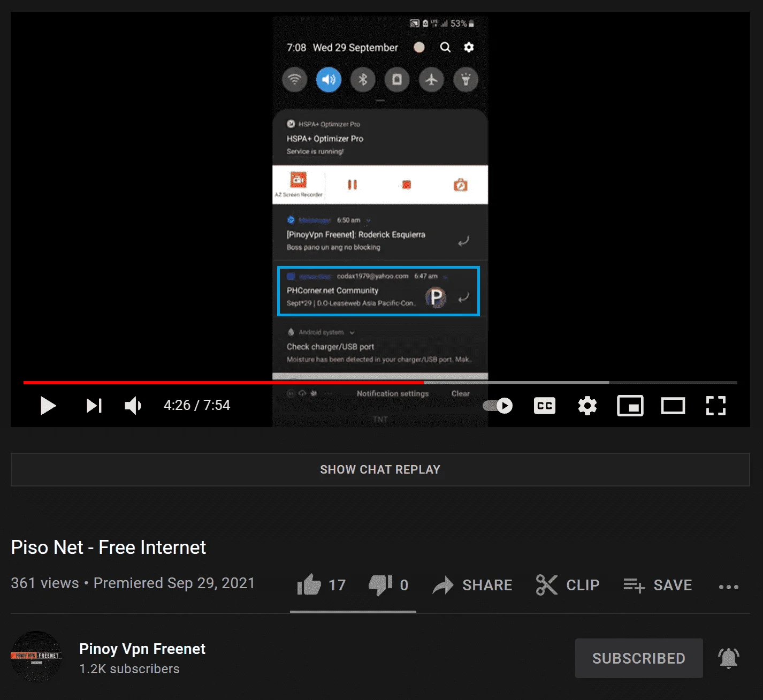Enable theater mode
Screen dimensions: 763x700
tap(673, 406)
